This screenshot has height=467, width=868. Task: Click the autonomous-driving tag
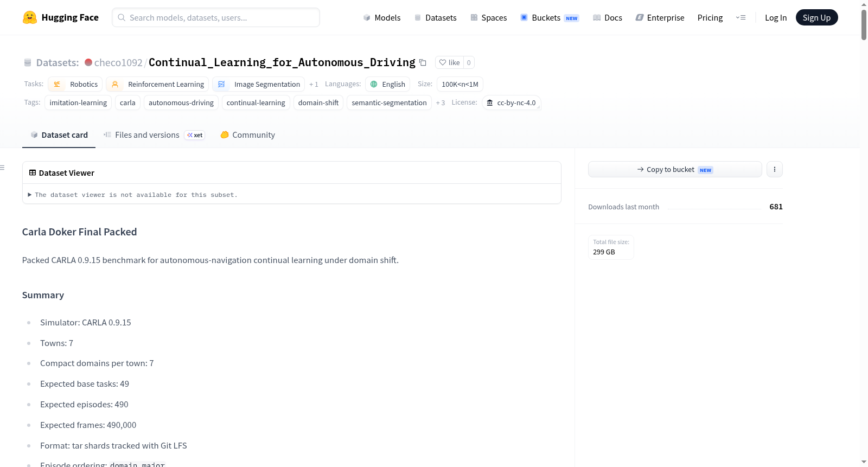pyautogui.click(x=181, y=103)
